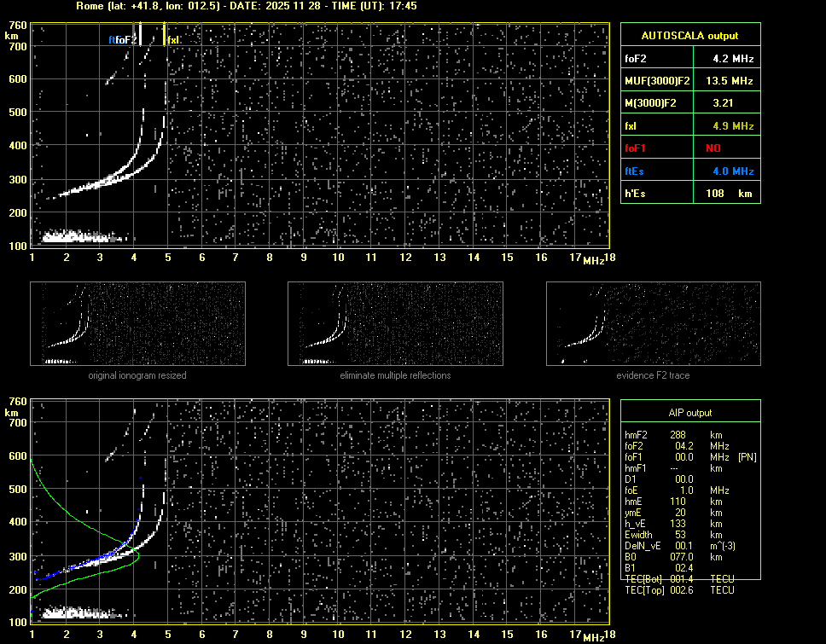Select the 'eliminate multiple reflections' thumbnail
The width and height of the screenshot is (826, 644).
tap(395, 322)
